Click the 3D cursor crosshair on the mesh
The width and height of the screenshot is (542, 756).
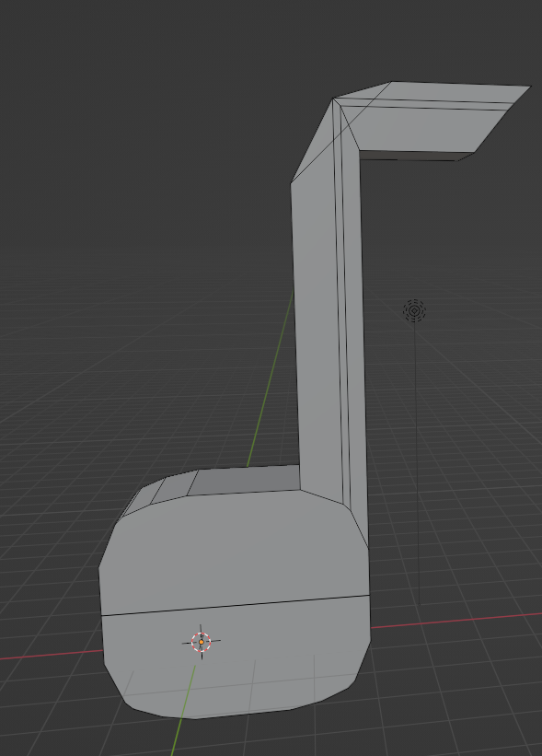[202, 642]
